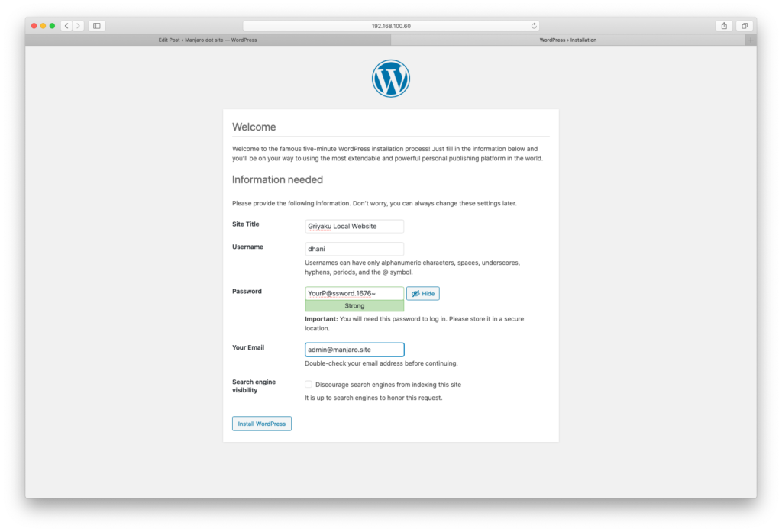
Task: Click the Search engine visibility label
Action: pos(254,386)
